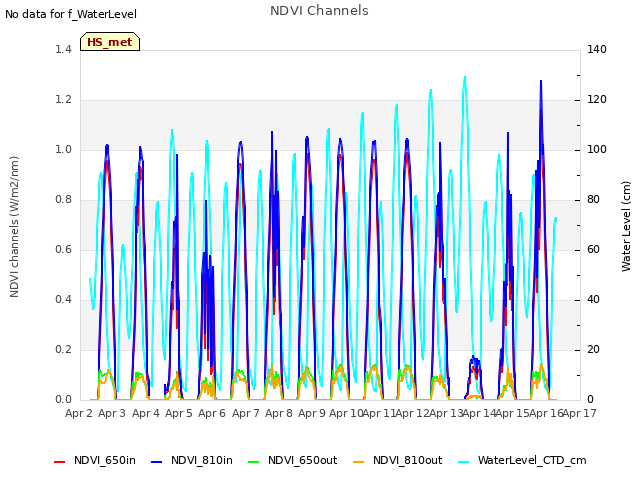Viewport: 640px width, 480px height.
Task: Click the 0.6 left y-axis label
Action: coord(63,249)
